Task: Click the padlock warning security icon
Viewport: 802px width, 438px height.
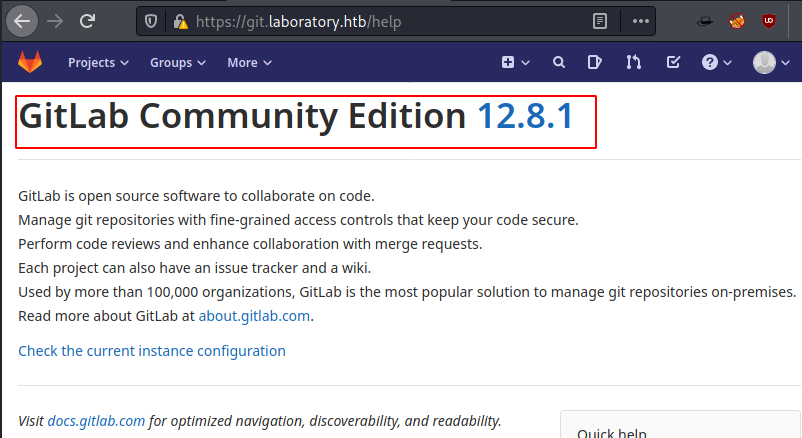Action: click(180, 21)
